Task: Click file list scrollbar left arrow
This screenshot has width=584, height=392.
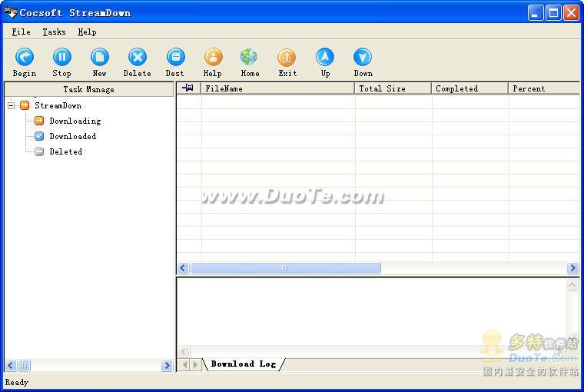Action: [x=183, y=267]
